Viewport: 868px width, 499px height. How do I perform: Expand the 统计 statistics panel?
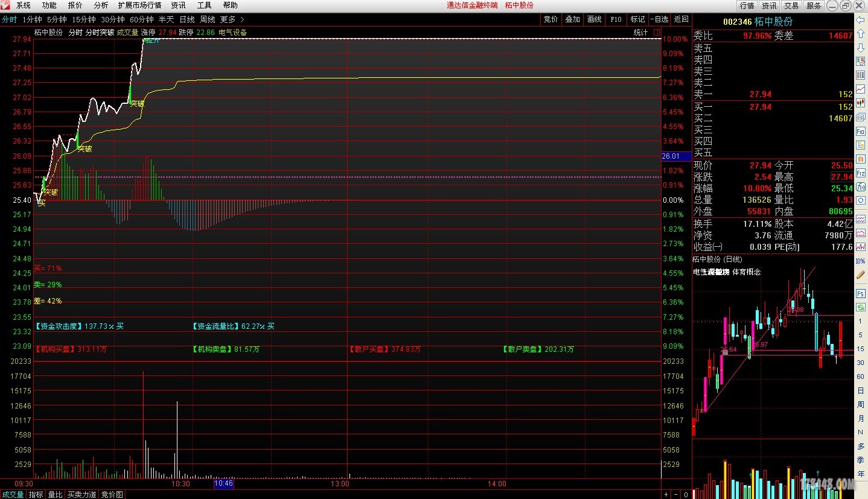pos(640,32)
